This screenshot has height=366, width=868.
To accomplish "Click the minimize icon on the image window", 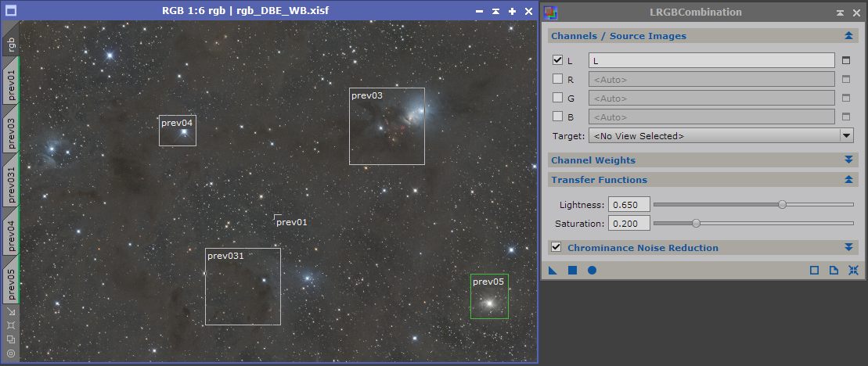I will pyautogui.click(x=479, y=11).
